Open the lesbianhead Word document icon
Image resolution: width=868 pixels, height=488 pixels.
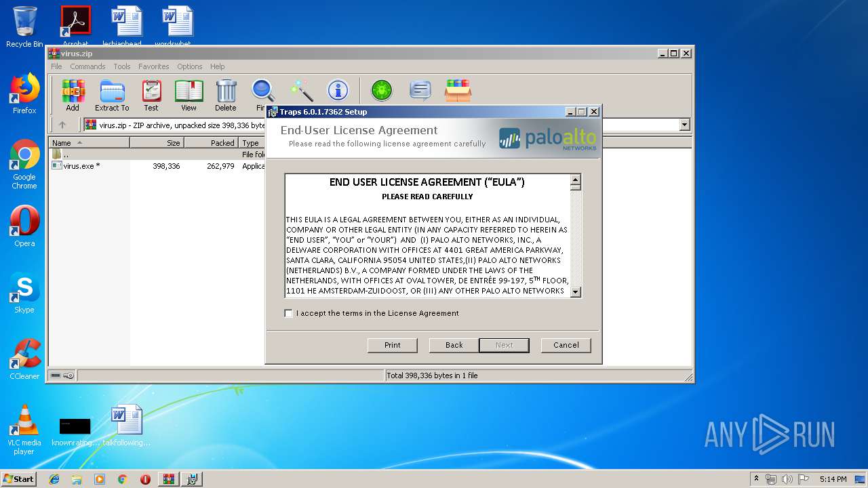[127, 26]
